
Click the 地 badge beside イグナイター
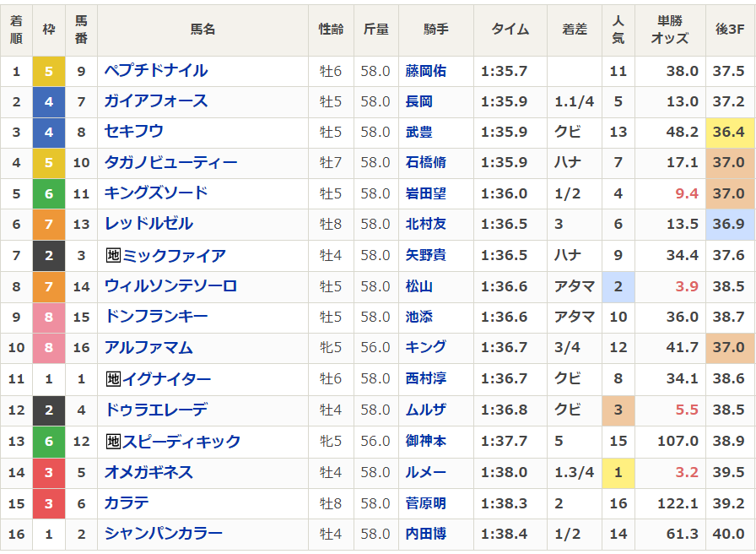(112, 379)
